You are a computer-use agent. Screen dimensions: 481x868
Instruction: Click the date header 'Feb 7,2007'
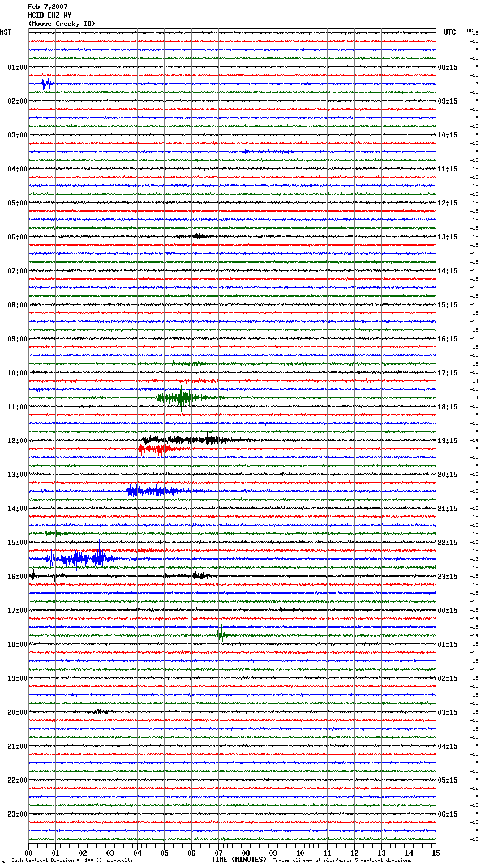point(48,7)
